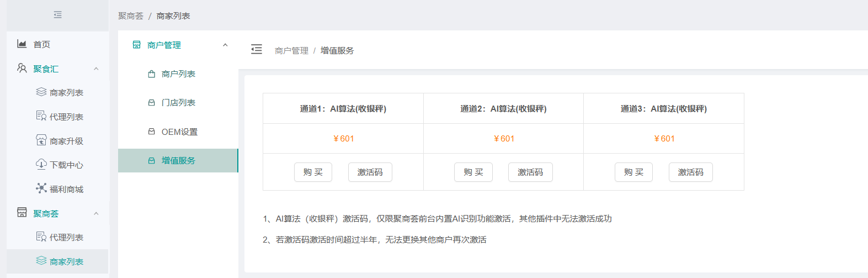Collapse the 商户管理 submenu chevron
This screenshot has height=278, width=868.
click(x=225, y=45)
